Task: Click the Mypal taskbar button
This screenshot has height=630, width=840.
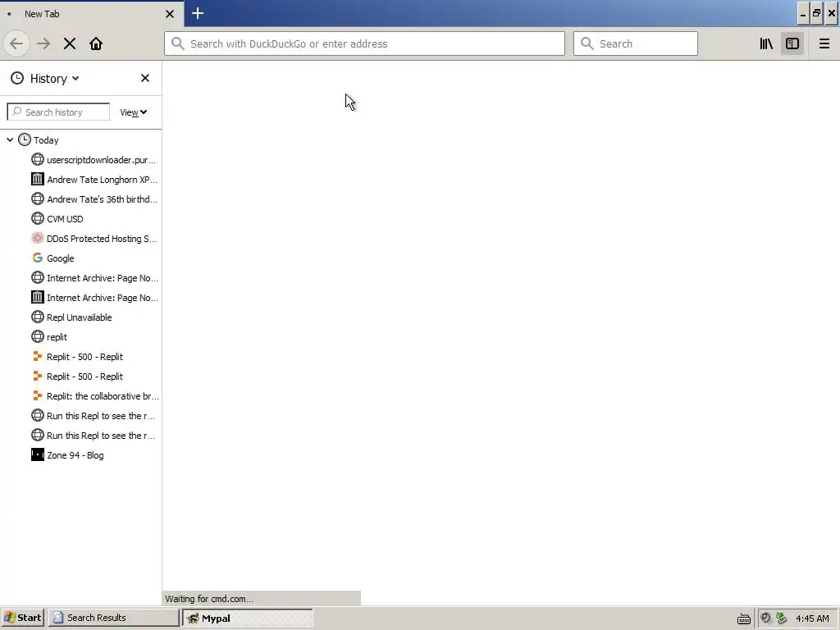Action: (248, 618)
